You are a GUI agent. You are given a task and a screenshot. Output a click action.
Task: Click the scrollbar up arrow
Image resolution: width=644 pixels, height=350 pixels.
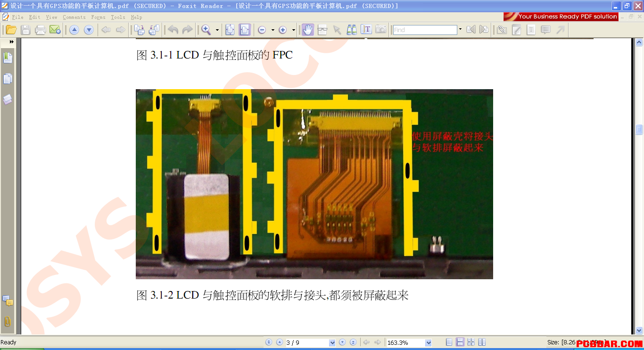(639, 42)
